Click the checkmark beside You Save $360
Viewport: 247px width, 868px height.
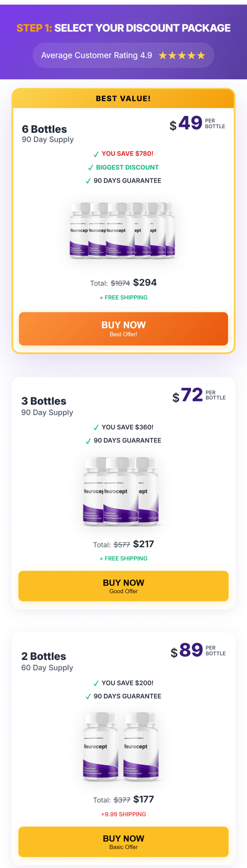tap(96, 428)
